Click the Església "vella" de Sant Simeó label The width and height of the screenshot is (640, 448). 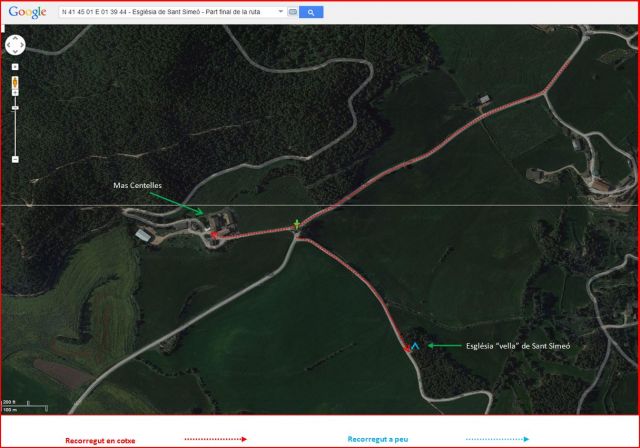[518, 346]
